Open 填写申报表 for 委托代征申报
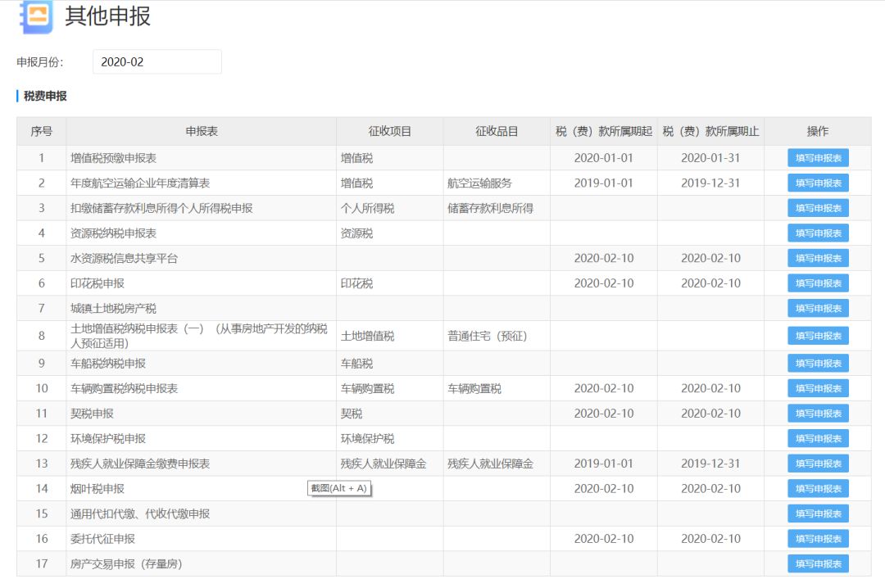This screenshot has height=588, width=885. [x=818, y=539]
